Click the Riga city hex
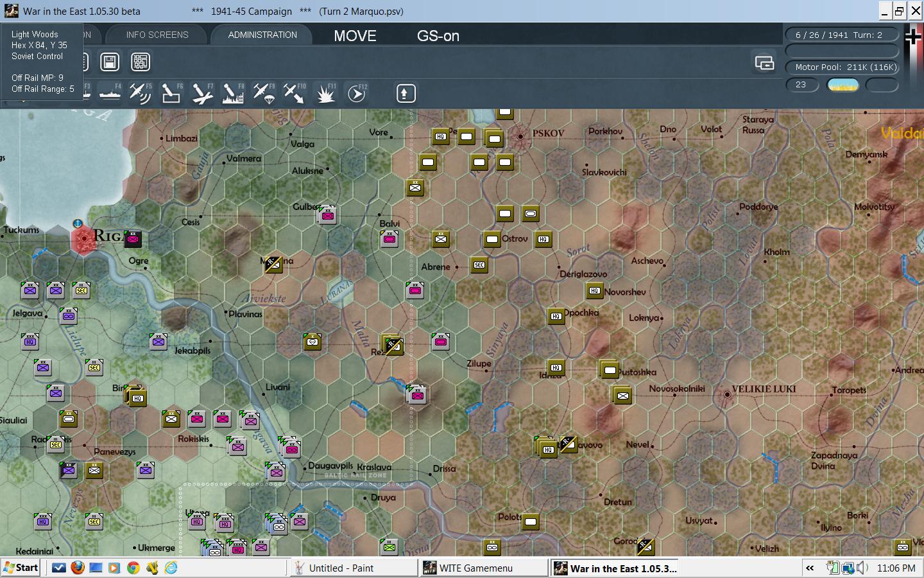 83,239
